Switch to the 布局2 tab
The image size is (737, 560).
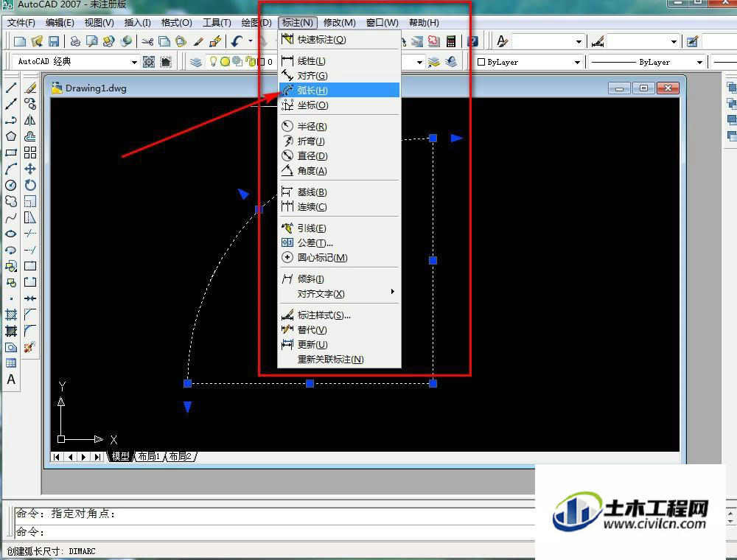181,456
